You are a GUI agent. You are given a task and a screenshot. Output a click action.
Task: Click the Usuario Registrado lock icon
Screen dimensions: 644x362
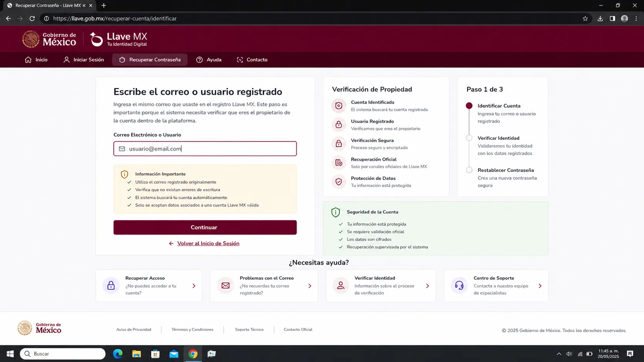[x=339, y=125]
